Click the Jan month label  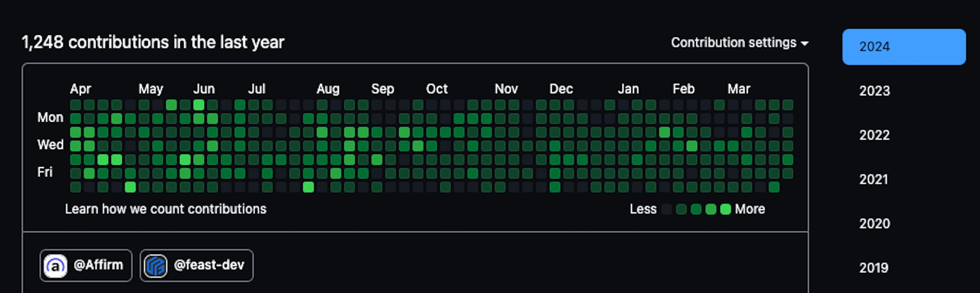point(628,89)
